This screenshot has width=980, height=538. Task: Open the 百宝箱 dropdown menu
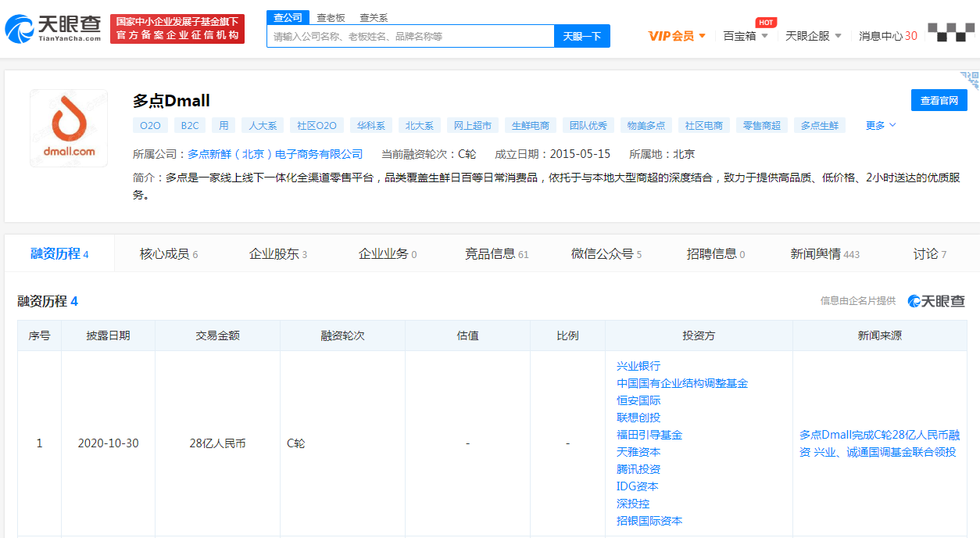pos(746,36)
